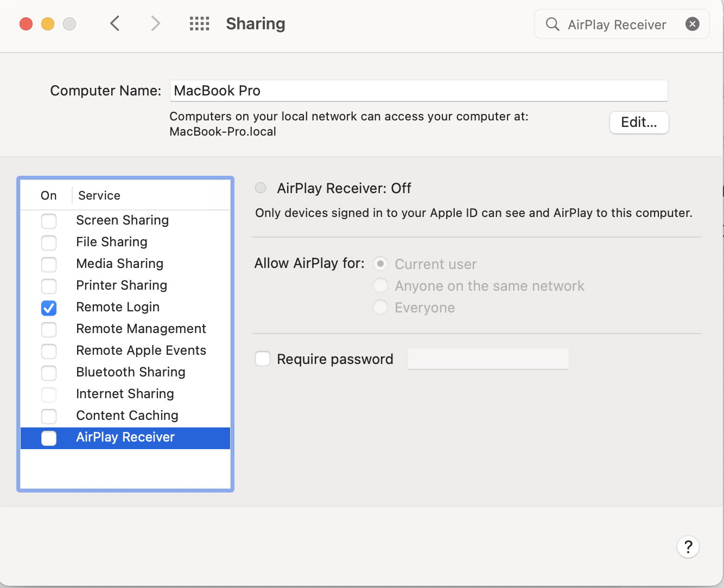Uncheck the Remote Login checkbox
The height and width of the screenshot is (588, 724).
click(49, 308)
